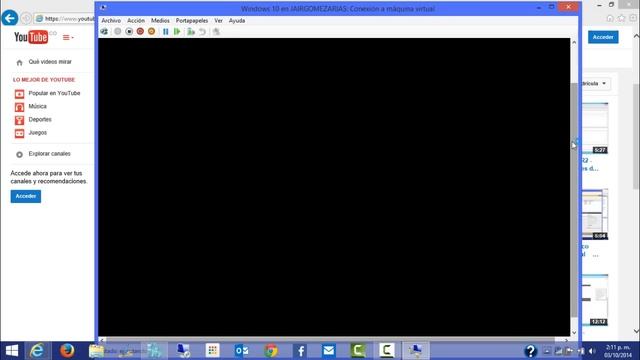
Task: Open the Medios menu
Action: coord(160,20)
